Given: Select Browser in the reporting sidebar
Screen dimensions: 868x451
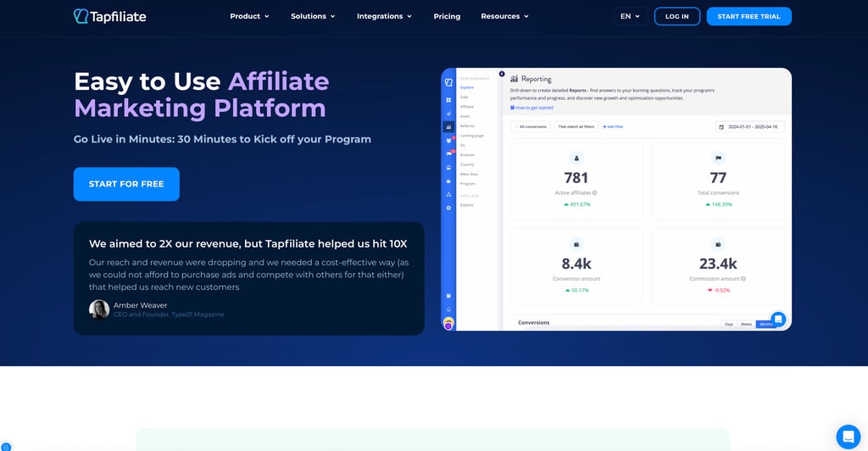Looking at the screenshot, I should coord(467,155).
